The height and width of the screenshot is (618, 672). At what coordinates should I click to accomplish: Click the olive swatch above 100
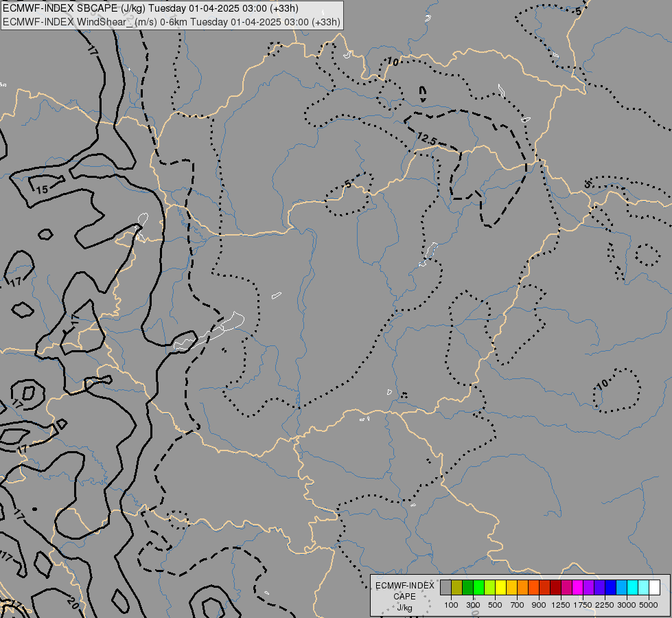click(x=457, y=587)
